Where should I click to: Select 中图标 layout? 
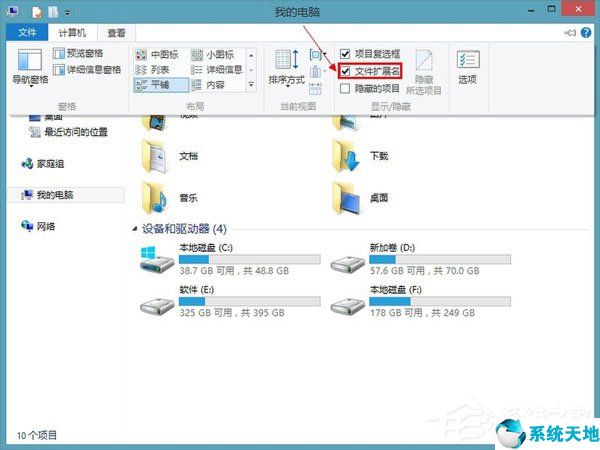[157, 55]
